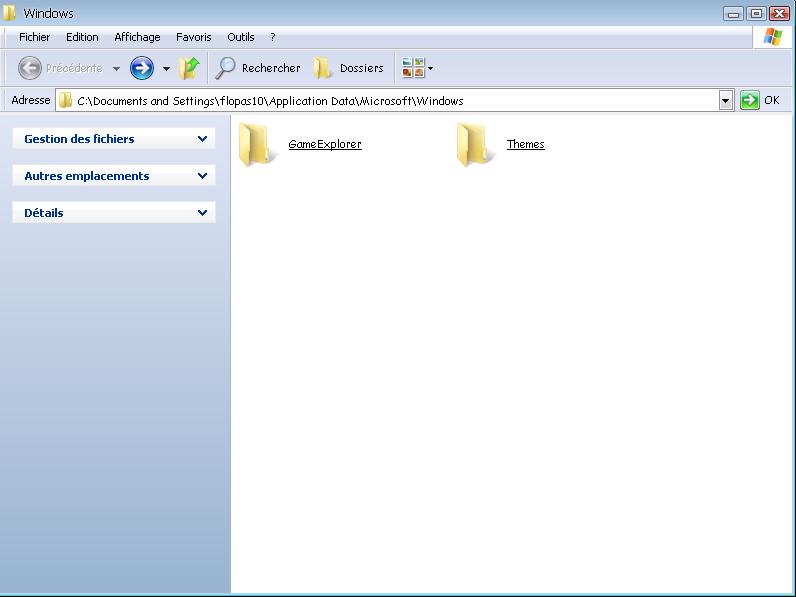Click the OK label beside the address bar
The image size is (796, 597).
point(772,100)
